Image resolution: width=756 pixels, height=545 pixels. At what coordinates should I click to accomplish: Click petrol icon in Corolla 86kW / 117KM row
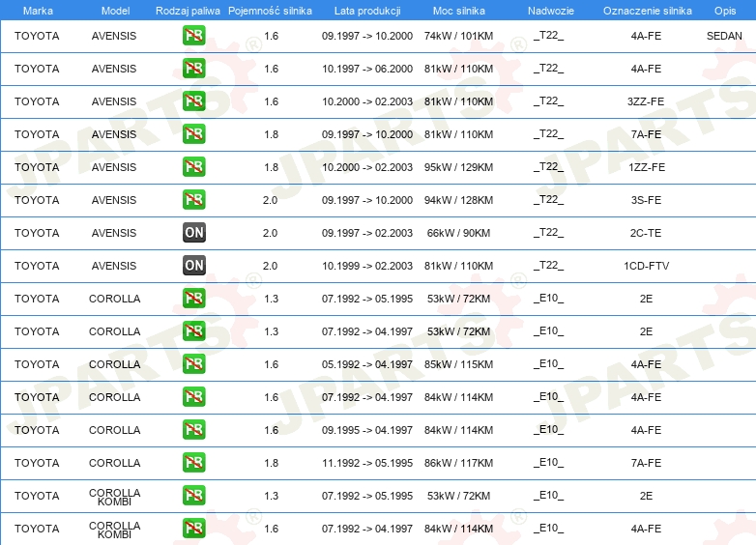[193, 462]
